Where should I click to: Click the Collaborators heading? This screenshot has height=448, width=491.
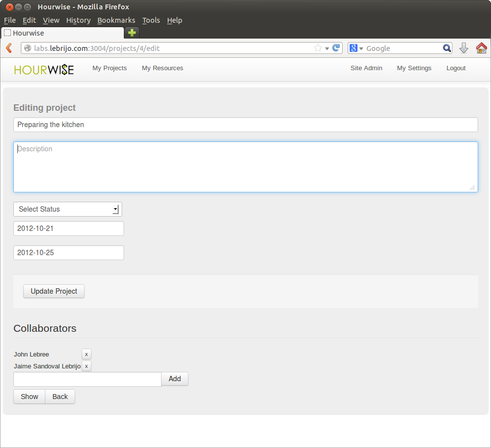[x=45, y=328]
